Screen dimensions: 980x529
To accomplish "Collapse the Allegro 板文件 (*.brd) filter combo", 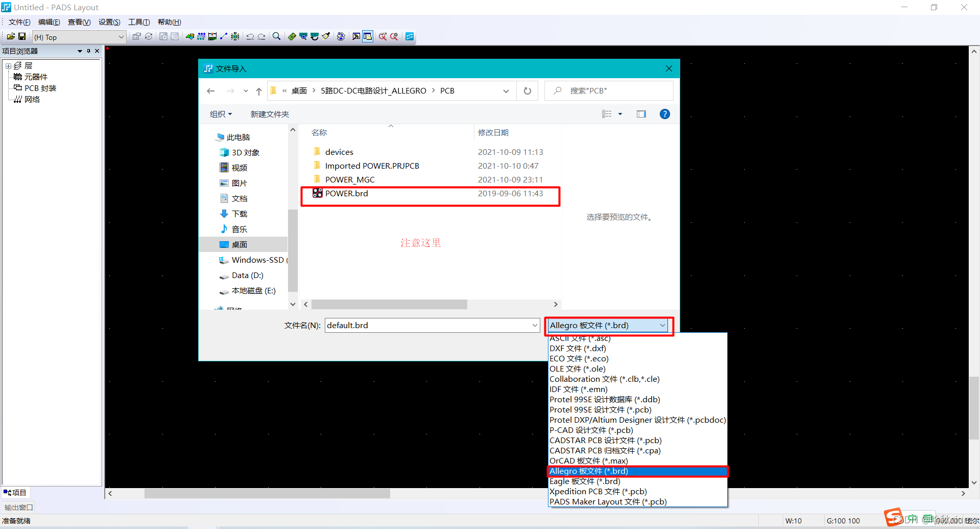I will (608, 325).
